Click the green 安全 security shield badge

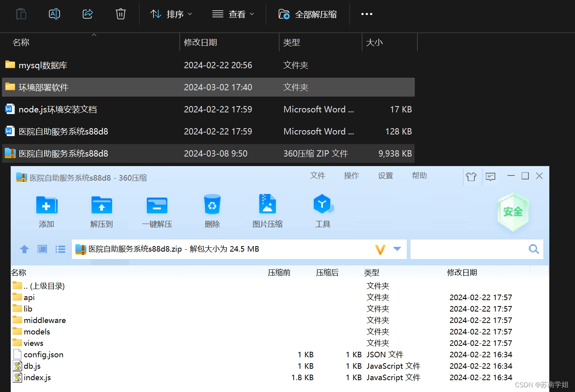point(513,212)
